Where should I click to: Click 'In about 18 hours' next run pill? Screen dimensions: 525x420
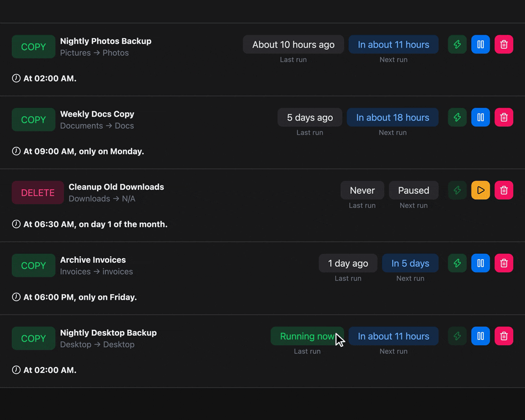point(392,117)
